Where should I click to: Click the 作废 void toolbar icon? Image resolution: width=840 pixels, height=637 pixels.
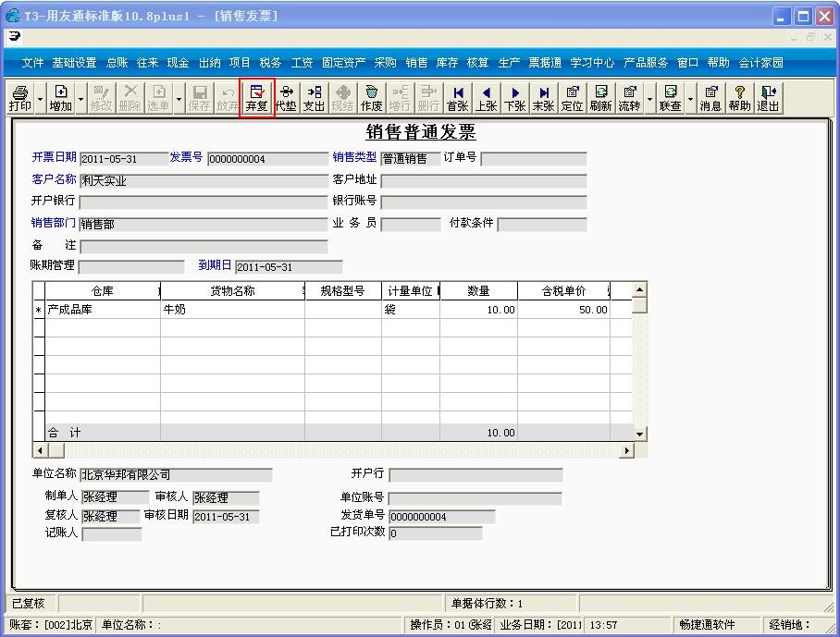pos(371,98)
